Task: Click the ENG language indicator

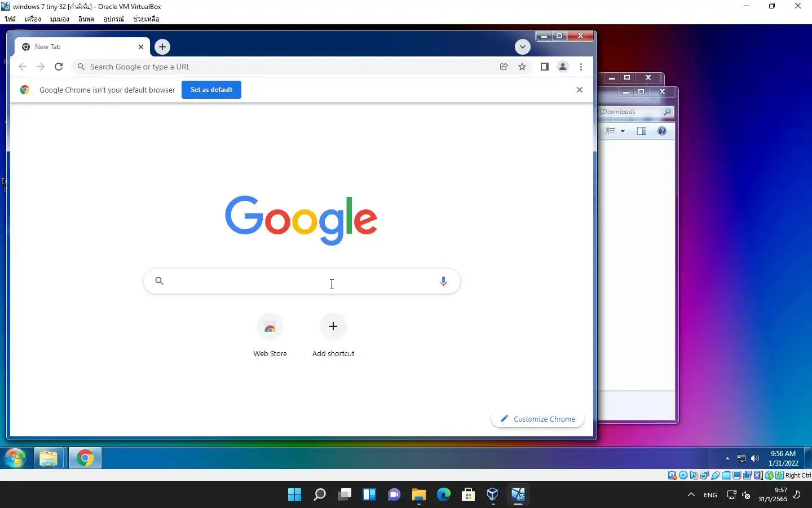Action: (710, 495)
